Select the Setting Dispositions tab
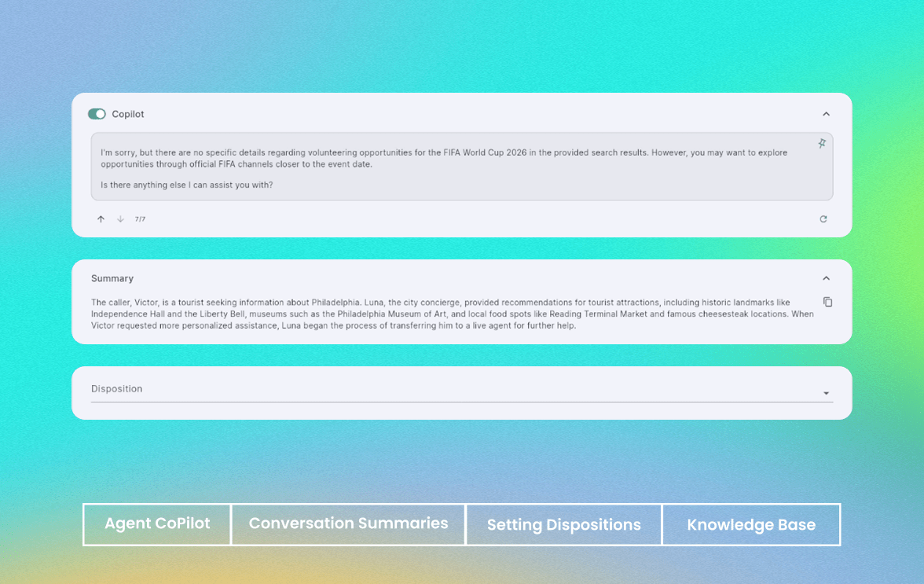 pyautogui.click(x=563, y=525)
